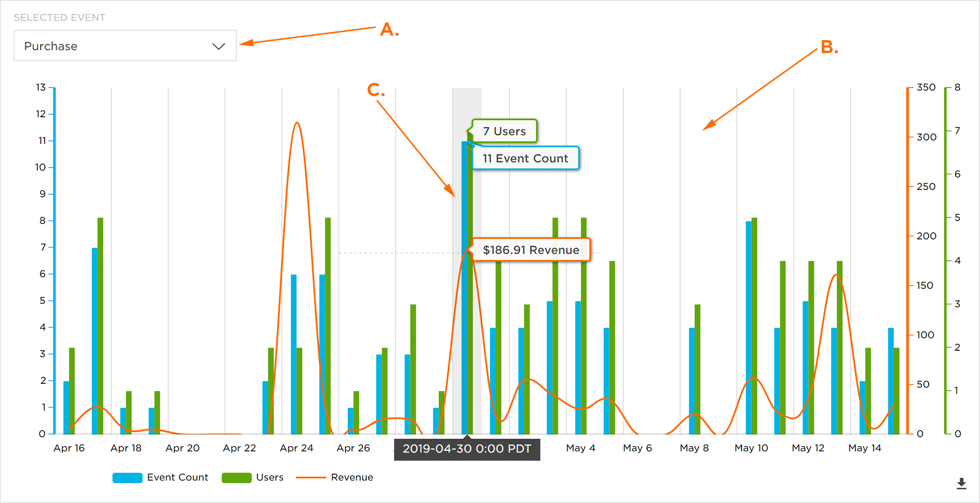Click the dropdown chevron arrow

pyautogui.click(x=219, y=46)
